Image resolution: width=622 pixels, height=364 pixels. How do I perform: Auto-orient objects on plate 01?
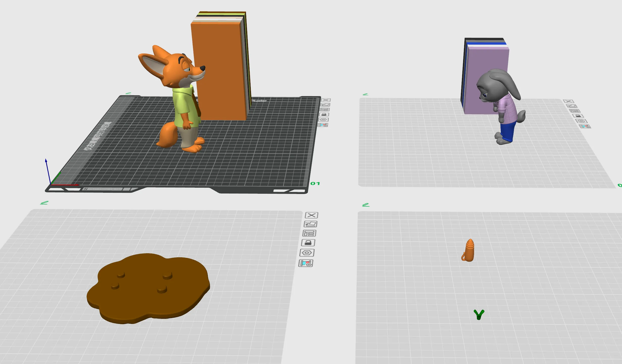click(325, 105)
